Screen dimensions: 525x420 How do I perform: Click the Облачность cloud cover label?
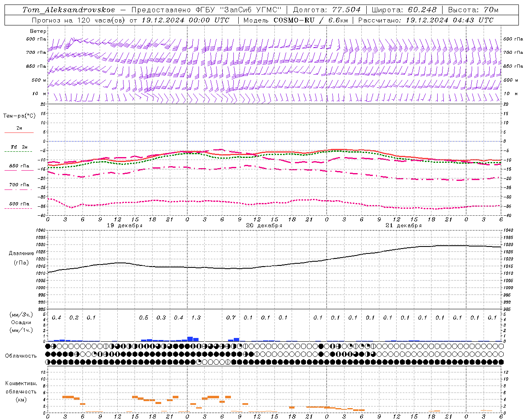(21, 356)
